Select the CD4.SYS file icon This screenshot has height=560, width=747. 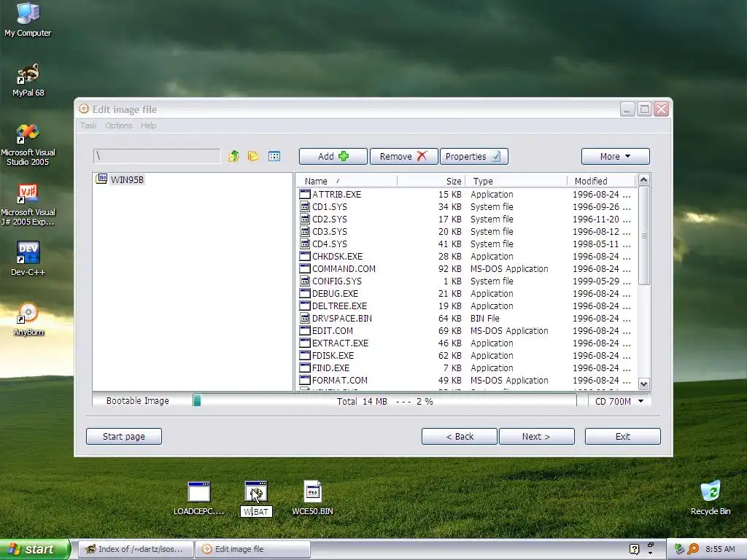pos(305,244)
